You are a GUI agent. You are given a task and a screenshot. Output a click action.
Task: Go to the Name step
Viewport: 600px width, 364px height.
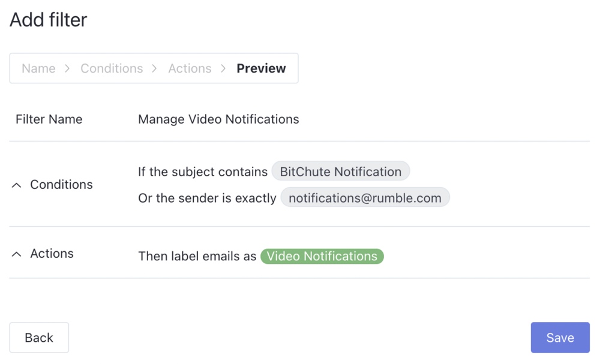38,68
